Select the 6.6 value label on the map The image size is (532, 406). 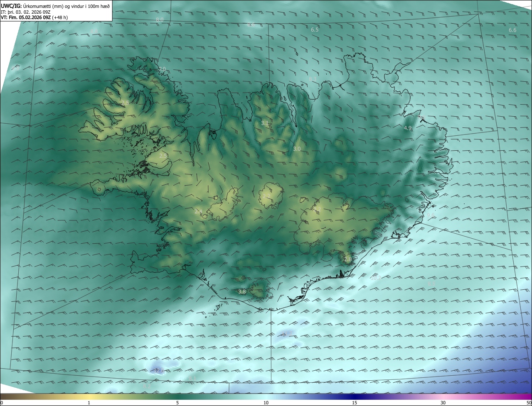pos(512,30)
